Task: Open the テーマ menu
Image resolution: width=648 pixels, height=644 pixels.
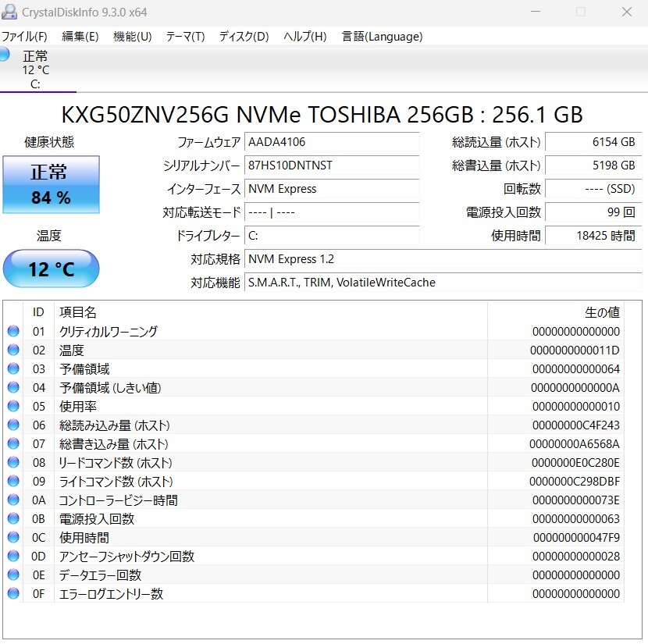Action: [x=185, y=36]
